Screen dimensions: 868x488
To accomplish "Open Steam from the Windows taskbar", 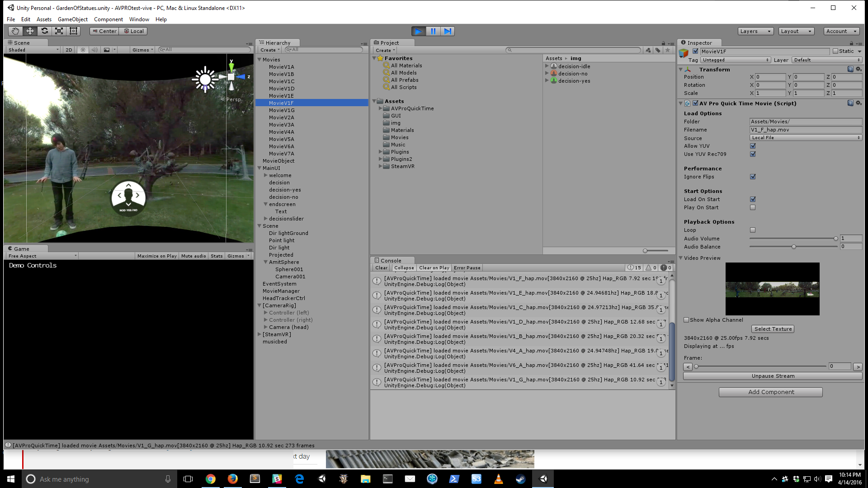I will tap(520, 479).
